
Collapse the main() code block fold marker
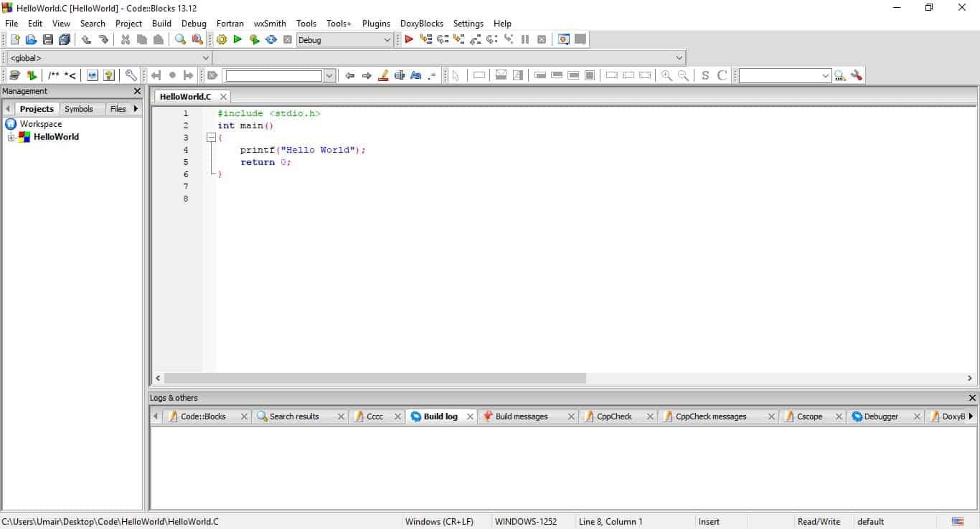(x=212, y=137)
